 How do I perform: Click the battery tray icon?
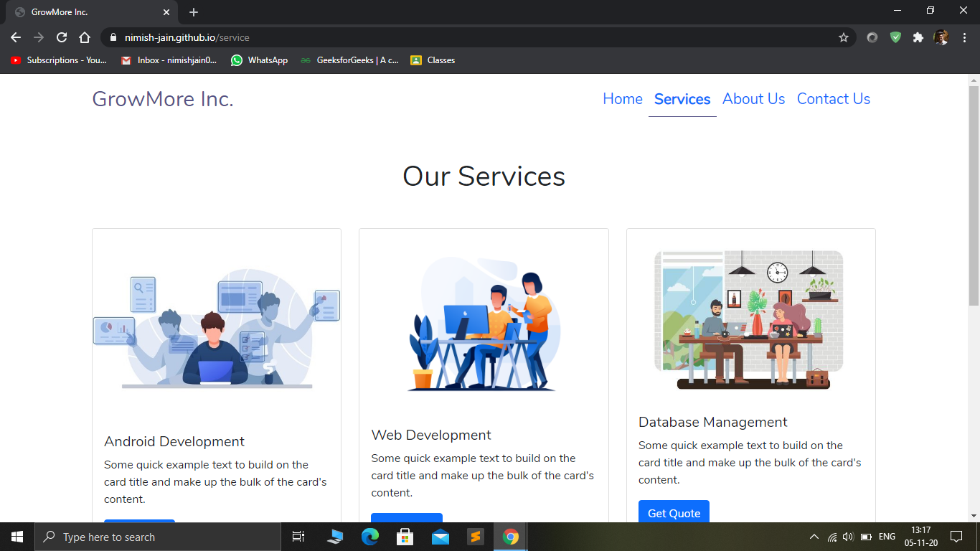866,537
